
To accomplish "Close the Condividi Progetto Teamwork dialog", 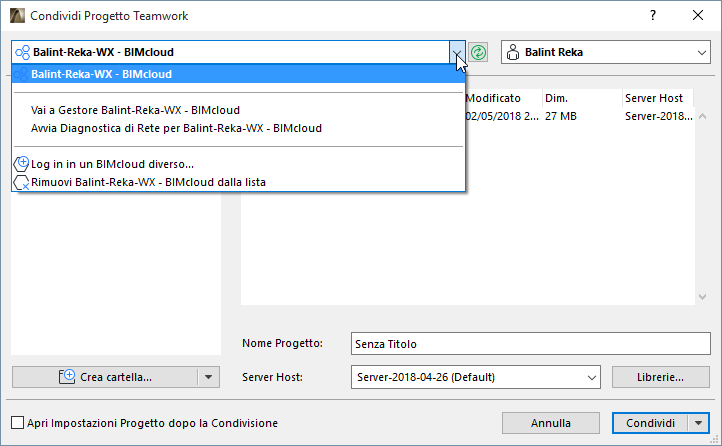I will pos(698,16).
